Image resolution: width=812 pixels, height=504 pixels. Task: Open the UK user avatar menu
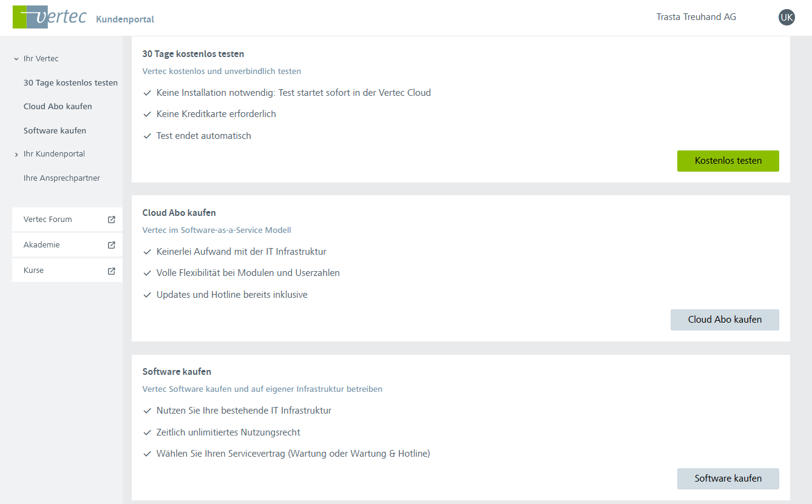click(787, 18)
